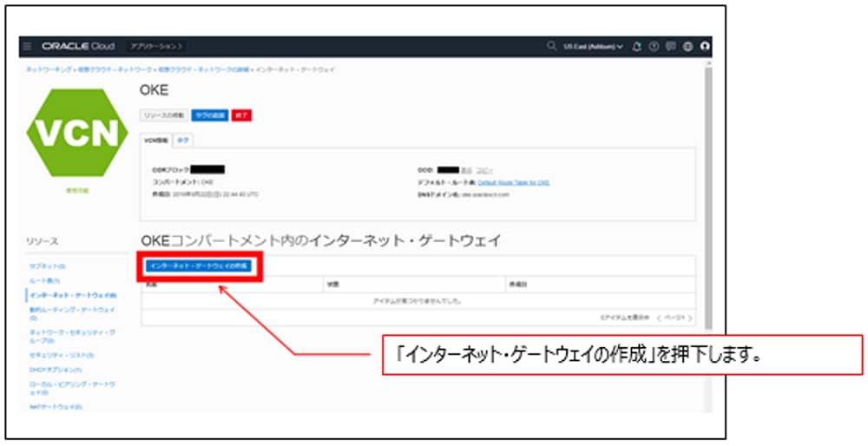Open the Default Route Table for OKE link
Image resolution: width=868 pixels, height=446 pixels.
coord(514,182)
